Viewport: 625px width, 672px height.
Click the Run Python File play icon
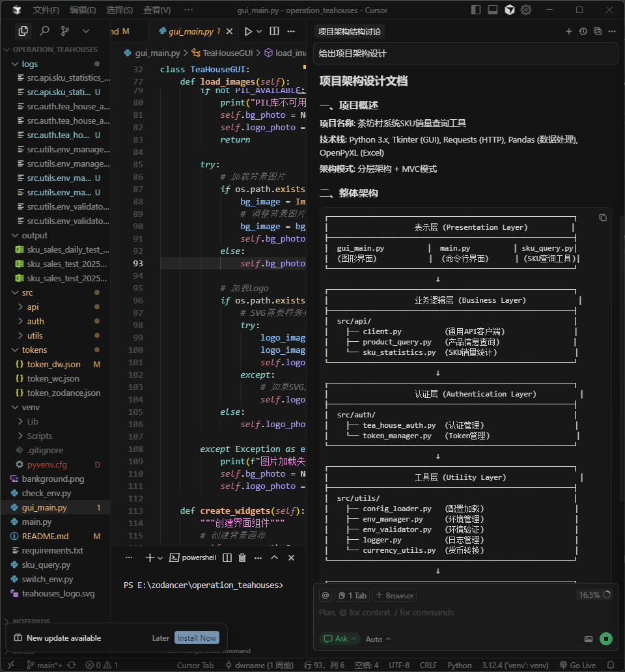pos(248,31)
